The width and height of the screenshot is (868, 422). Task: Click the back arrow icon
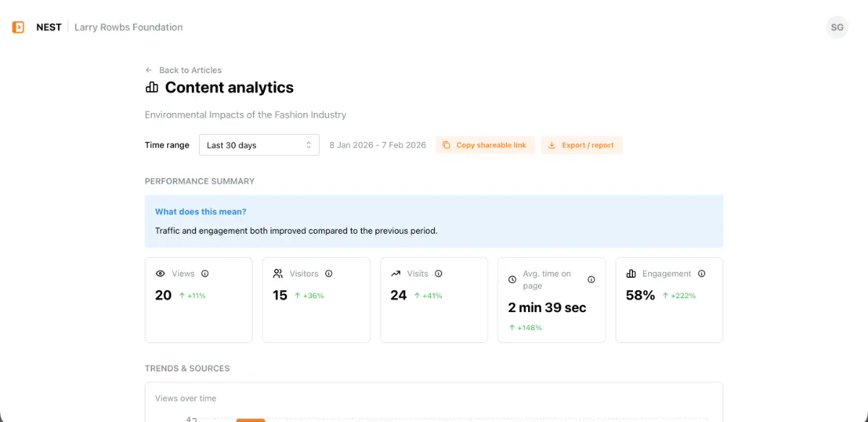(x=149, y=70)
